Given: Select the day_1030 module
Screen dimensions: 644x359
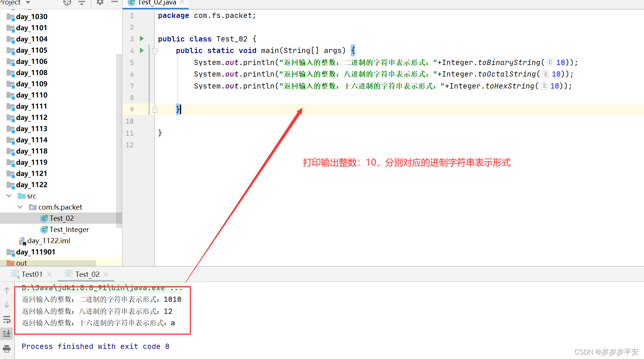Looking at the screenshot, I should pos(32,16).
